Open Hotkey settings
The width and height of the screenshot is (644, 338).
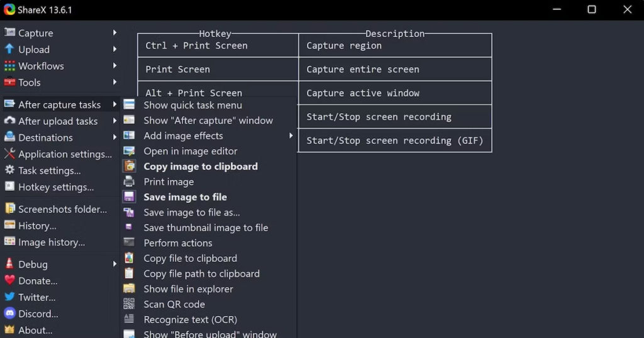[x=56, y=187]
